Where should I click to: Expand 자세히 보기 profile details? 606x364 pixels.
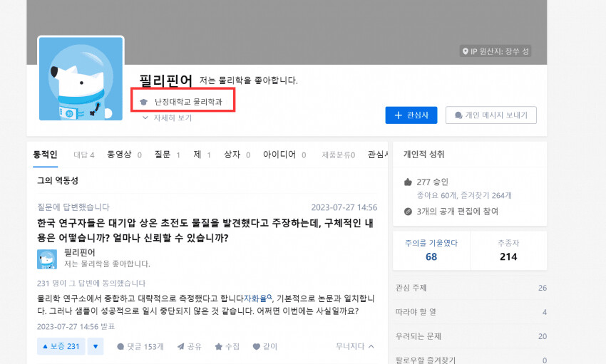(168, 118)
